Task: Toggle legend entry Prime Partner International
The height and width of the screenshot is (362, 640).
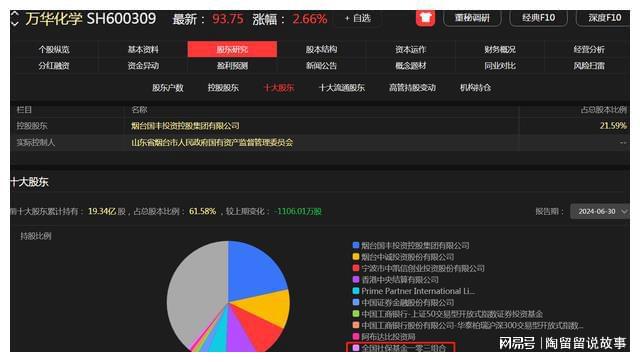Action: pyautogui.click(x=413, y=291)
